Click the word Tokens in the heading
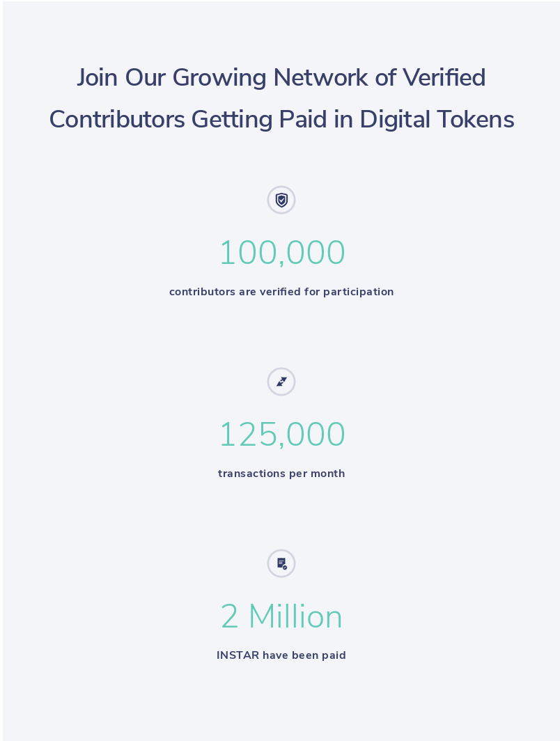560x741 pixels. coord(476,119)
